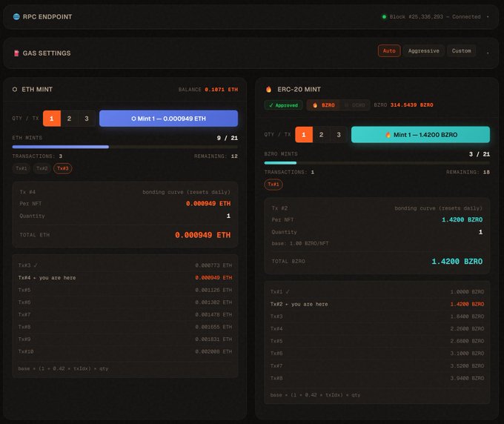Click the Block #25,336,293 Connected status

[435, 17]
